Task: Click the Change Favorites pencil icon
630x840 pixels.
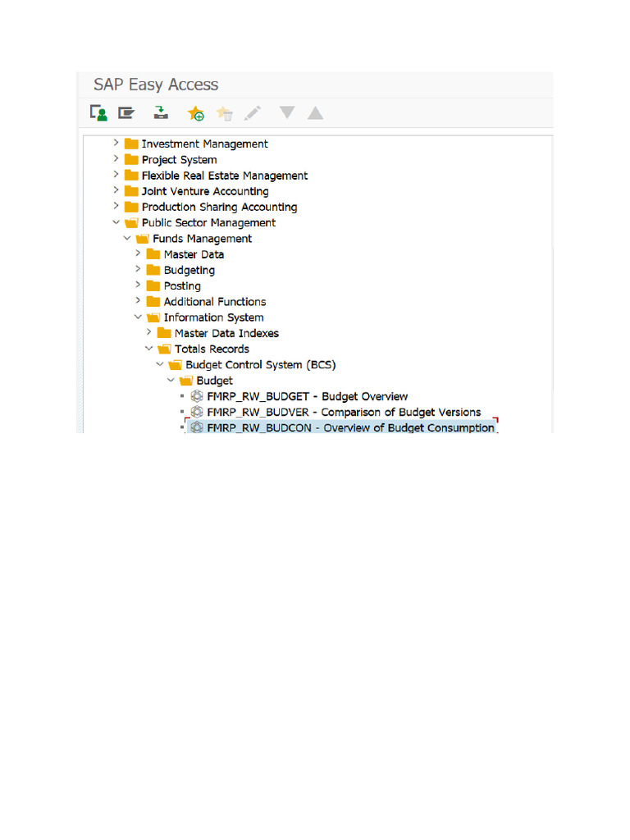Action: click(x=253, y=113)
